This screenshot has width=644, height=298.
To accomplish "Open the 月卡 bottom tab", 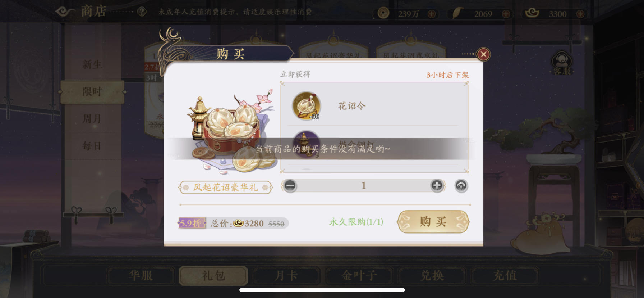I will click(286, 276).
